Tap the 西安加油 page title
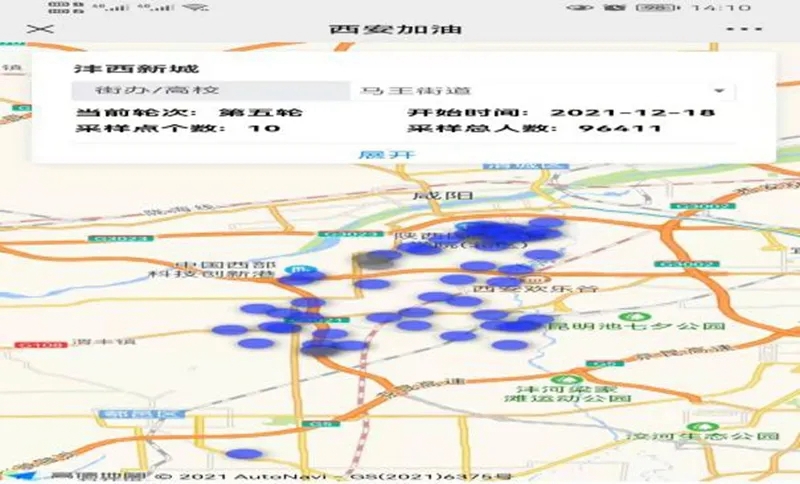 click(x=396, y=29)
